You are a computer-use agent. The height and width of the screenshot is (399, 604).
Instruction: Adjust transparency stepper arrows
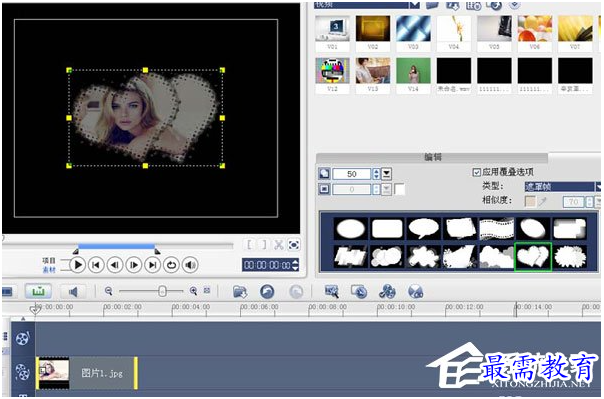click(376, 174)
